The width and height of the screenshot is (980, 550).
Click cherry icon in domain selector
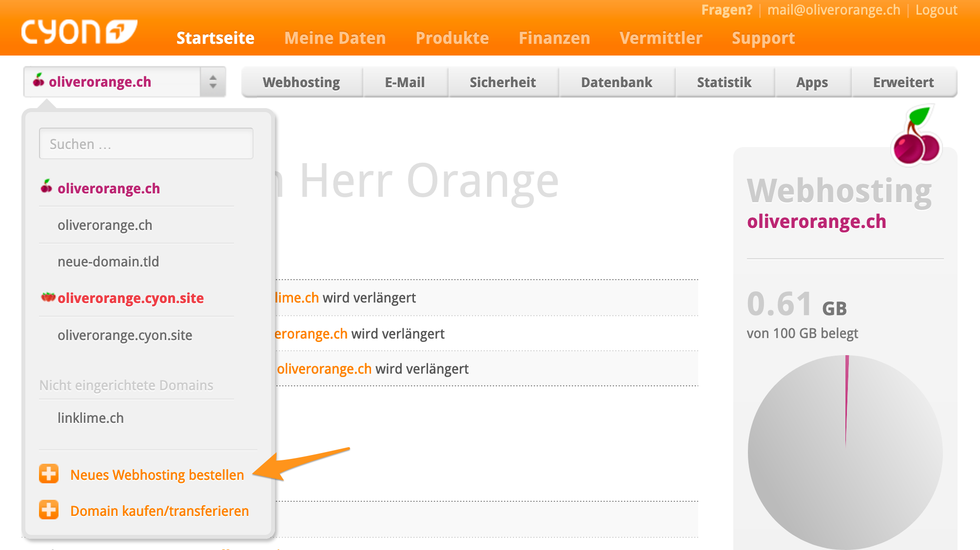point(39,81)
